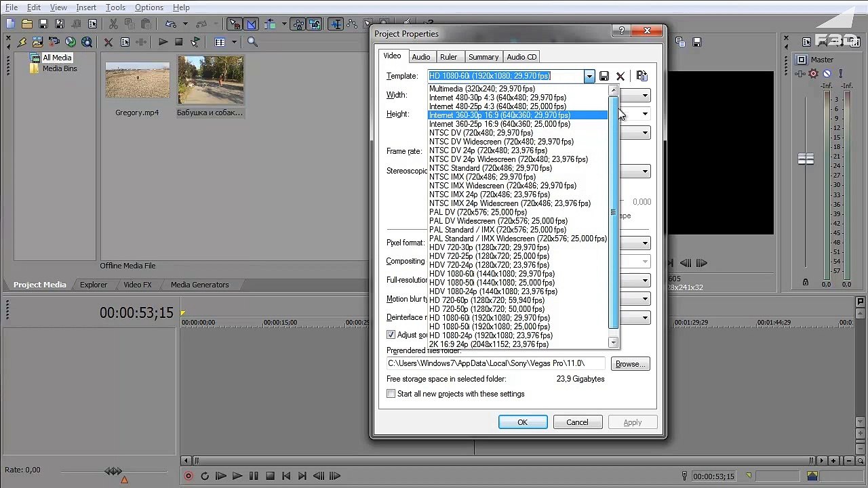The height and width of the screenshot is (488, 868).
Task: Click the Save Template floppy disk icon
Action: 604,77
